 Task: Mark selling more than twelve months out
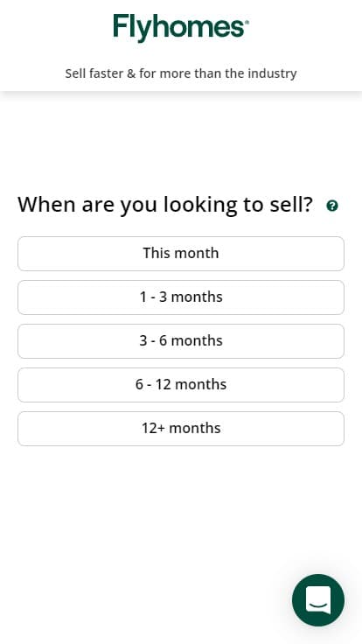[x=181, y=429]
